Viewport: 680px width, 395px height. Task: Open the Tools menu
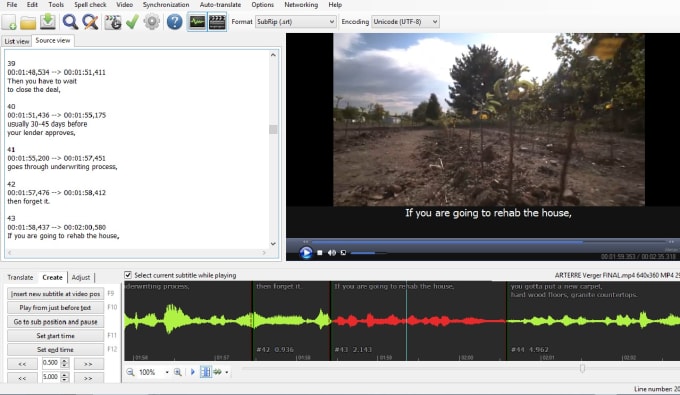tap(56, 5)
